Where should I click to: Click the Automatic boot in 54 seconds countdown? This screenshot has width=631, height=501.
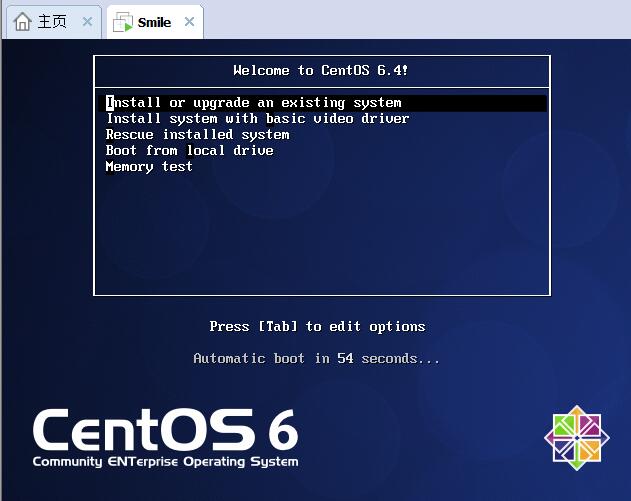coord(317,358)
